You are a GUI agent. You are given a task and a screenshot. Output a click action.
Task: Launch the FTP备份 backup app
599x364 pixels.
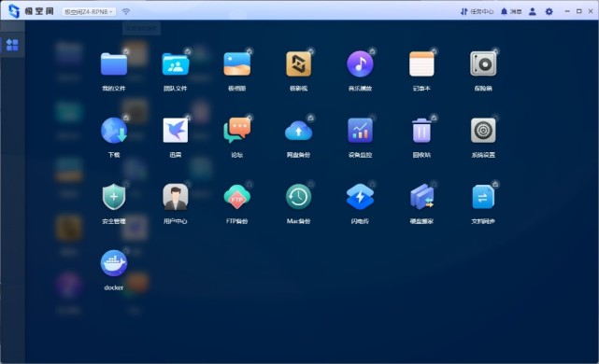point(236,197)
